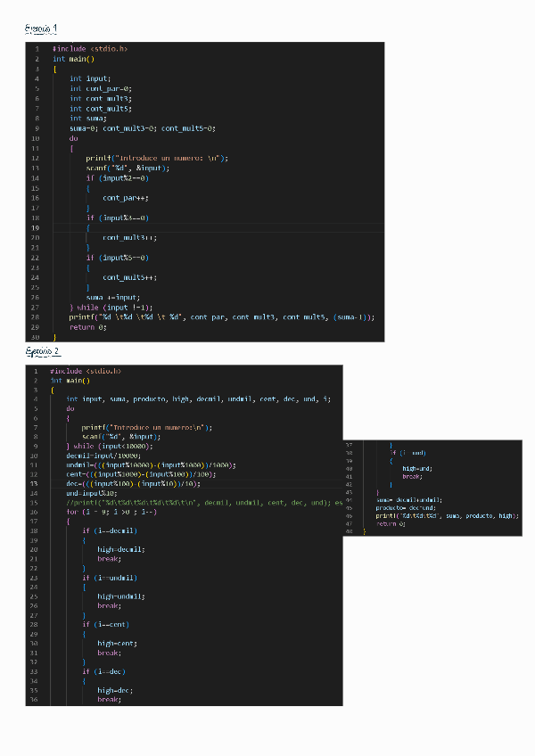Select the "int cont_par=0;" declaration line
This screenshot has height=756, width=535.
pos(101,88)
